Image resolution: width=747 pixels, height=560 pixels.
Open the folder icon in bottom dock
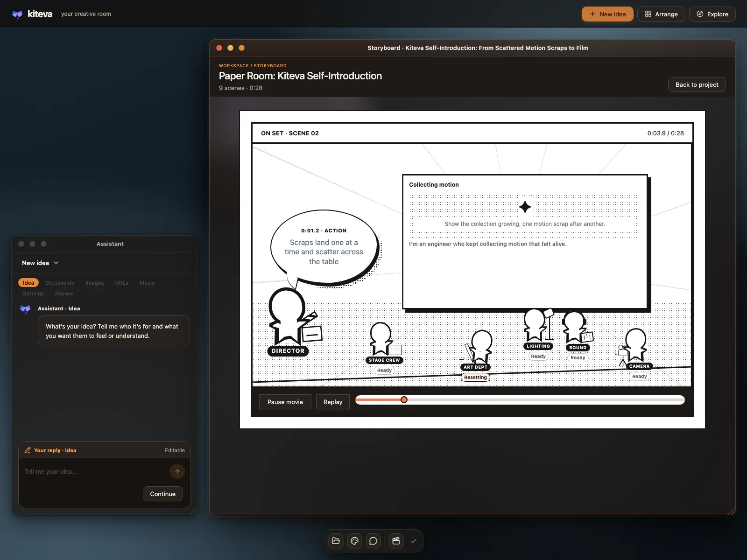point(336,541)
